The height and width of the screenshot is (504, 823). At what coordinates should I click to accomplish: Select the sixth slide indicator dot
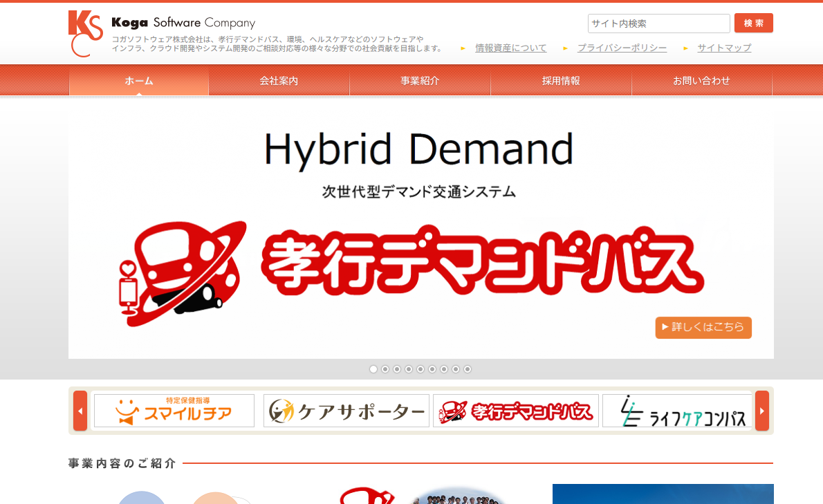[x=432, y=369]
